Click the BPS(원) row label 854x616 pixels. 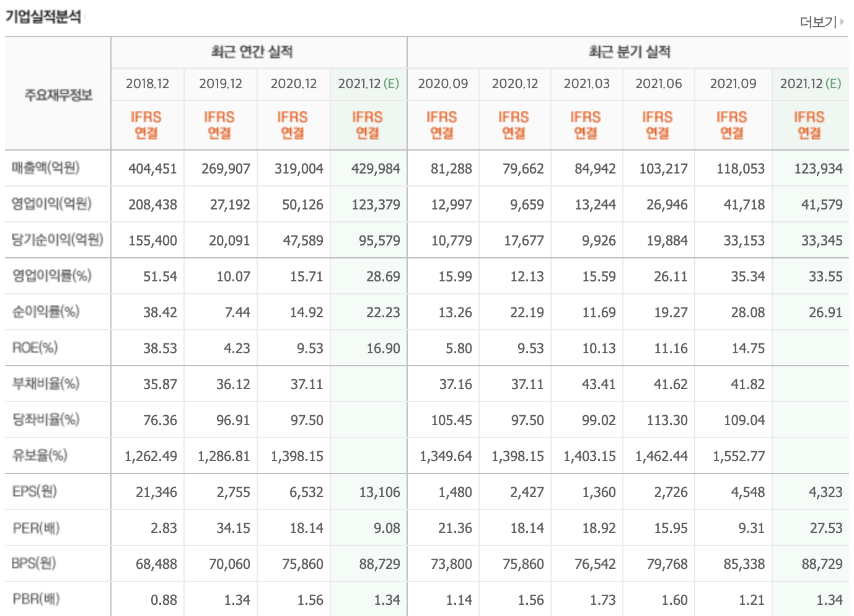34,563
